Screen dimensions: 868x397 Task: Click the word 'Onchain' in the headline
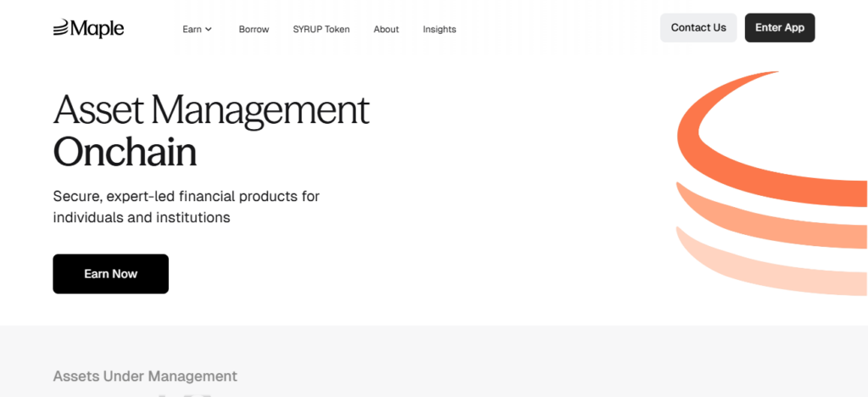[x=125, y=152]
